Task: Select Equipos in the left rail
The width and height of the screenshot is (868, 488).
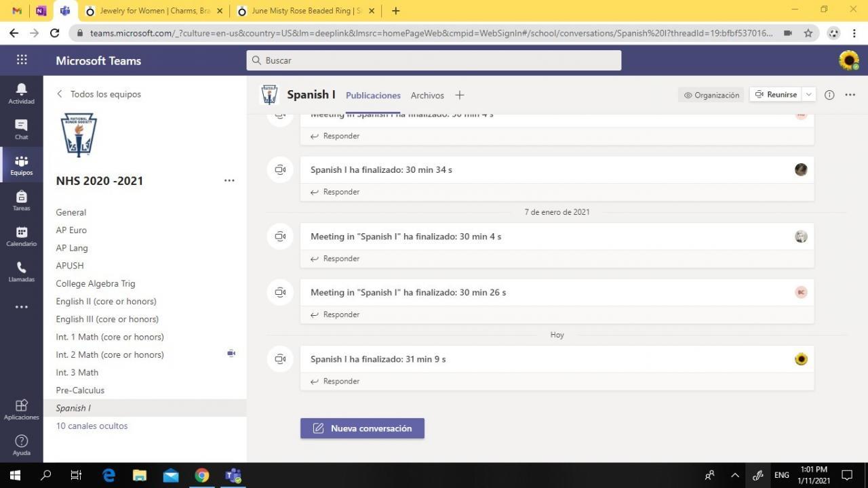Action: pyautogui.click(x=22, y=165)
